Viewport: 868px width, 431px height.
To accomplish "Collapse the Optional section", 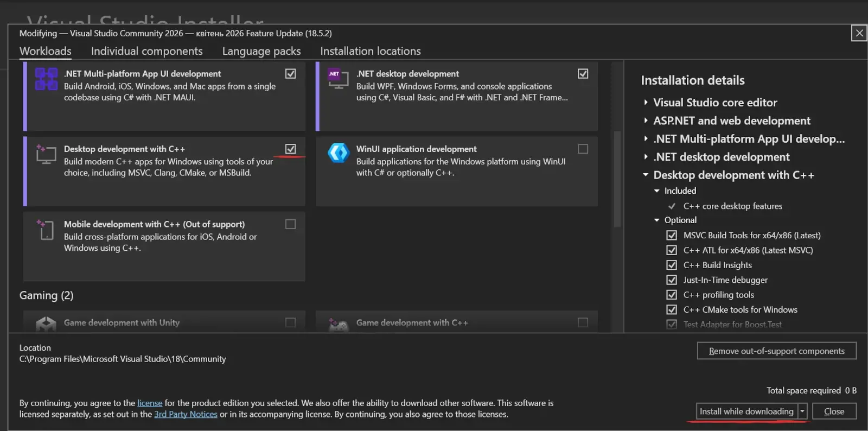I will tap(657, 220).
